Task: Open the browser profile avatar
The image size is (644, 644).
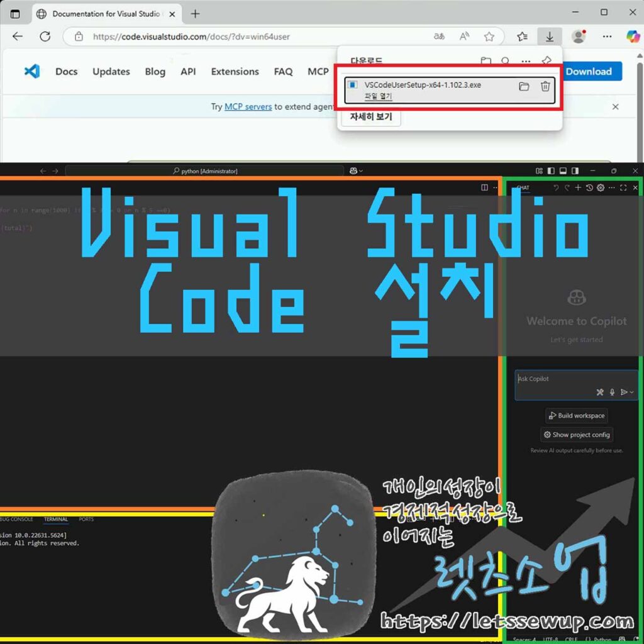Action: (579, 36)
